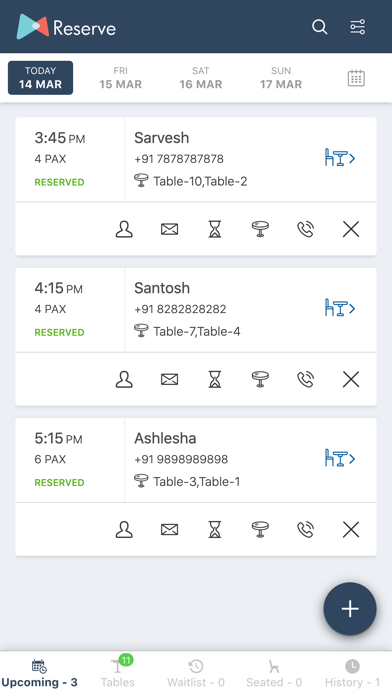Select the SAT 16 MAR date
The image size is (392, 696).
pos(201,78)
